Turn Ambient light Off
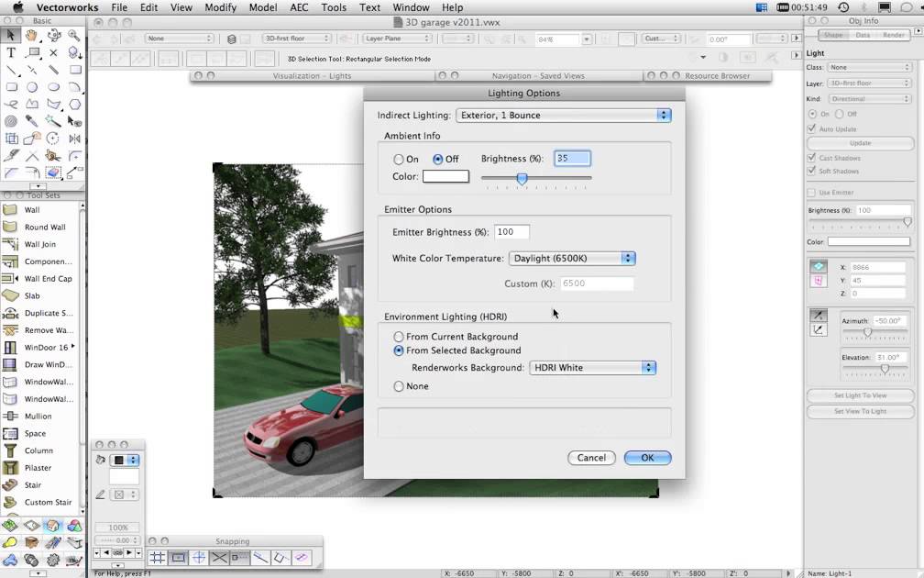The height and width of the screenshot is (578, 924). [x=438, y=160]
